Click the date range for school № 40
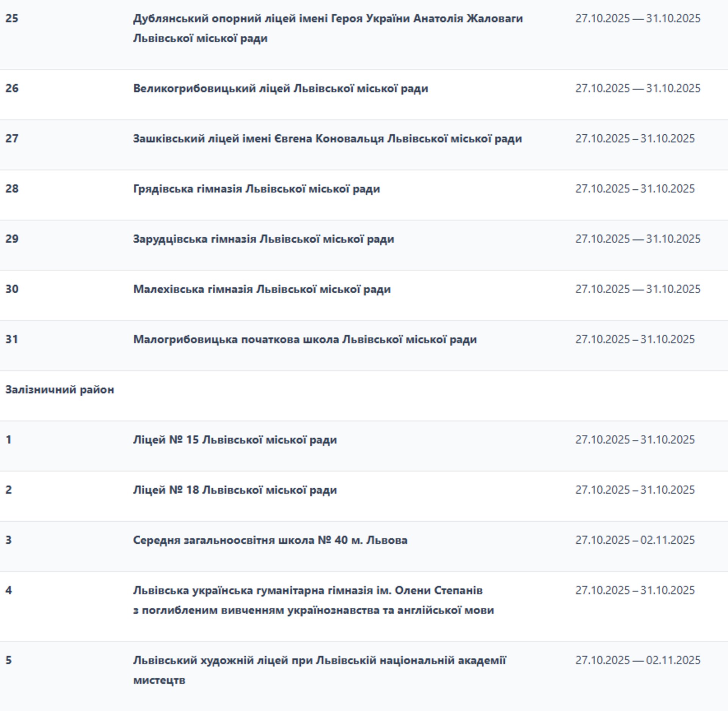Viewport: 728px width, 711px height. point(635,540)
